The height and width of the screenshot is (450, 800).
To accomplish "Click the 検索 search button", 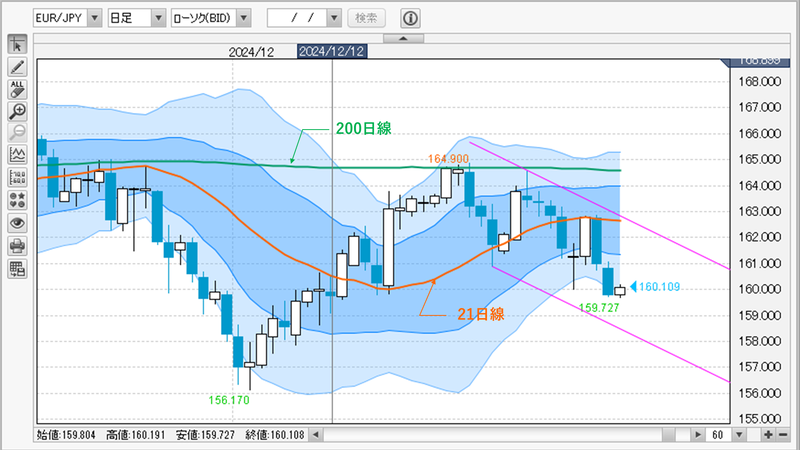I will (366, 18).
